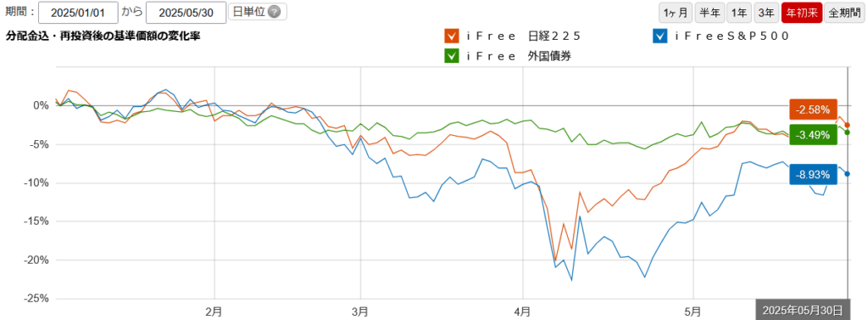Click the help question mark icon
Viewport: 868px width, 320px height.
(274, 12)
